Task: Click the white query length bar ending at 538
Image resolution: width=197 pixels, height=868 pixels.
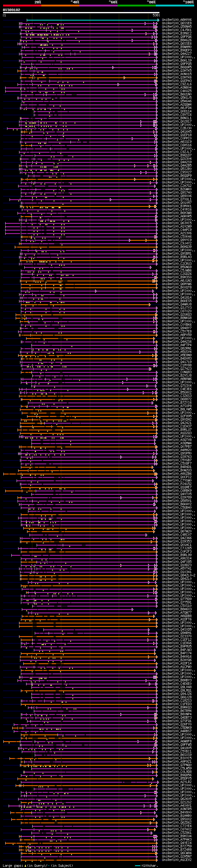Action: click(x=81, y=13)
